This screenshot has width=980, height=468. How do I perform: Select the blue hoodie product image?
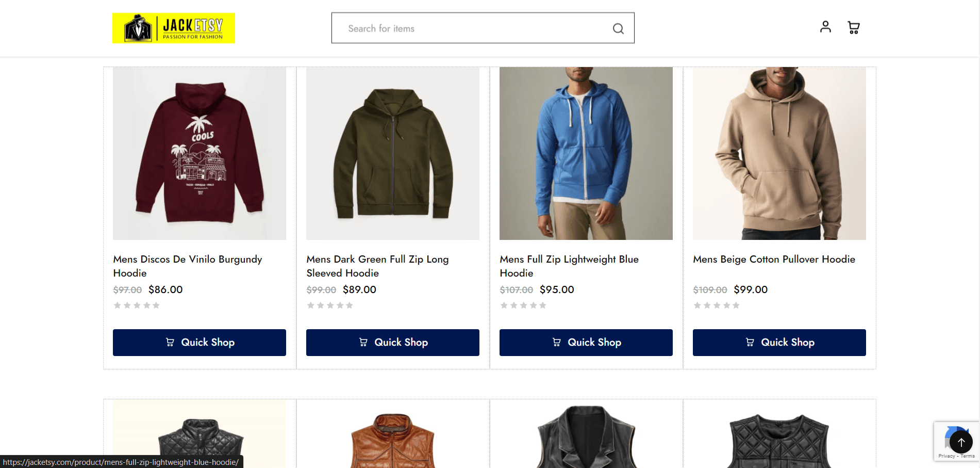pyautogui.click(x=586, y=153)
